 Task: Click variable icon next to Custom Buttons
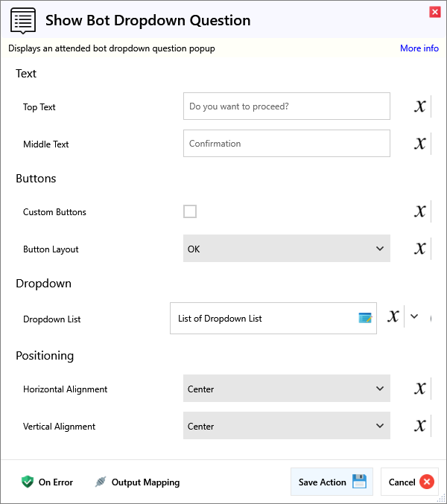420,211
